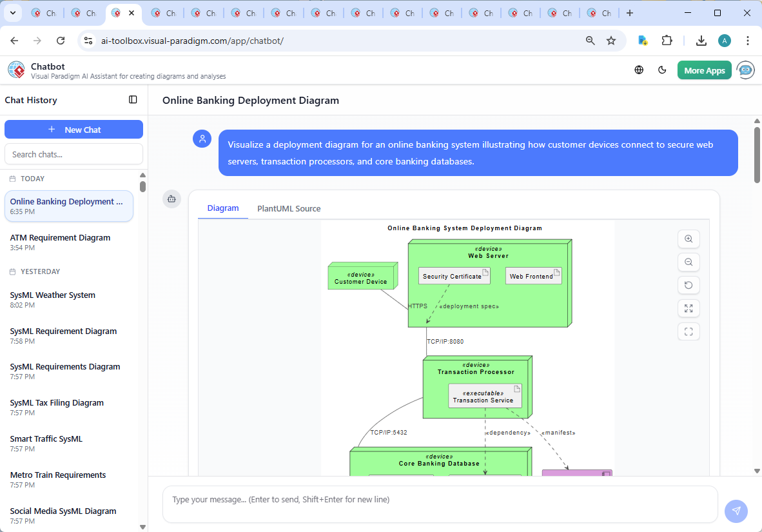The width and height of the screenshot is (762, 532).
Task: Change the interface language via the globe icon
Action: coord(639,70)
